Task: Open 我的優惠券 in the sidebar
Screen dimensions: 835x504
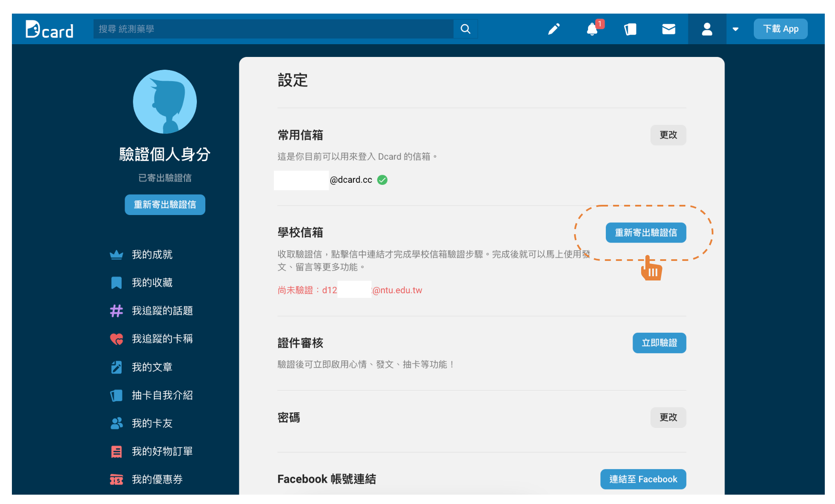Action: click(157, 479)
